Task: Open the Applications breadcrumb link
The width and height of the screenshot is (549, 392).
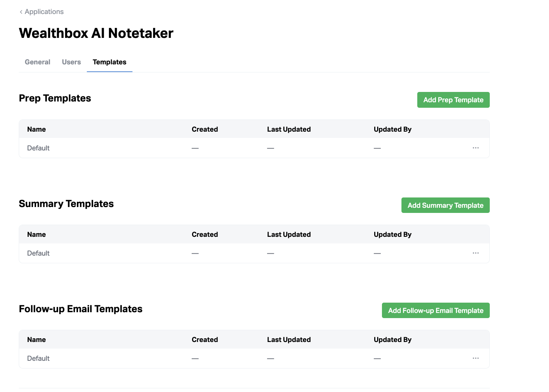Action: [44, 11]
